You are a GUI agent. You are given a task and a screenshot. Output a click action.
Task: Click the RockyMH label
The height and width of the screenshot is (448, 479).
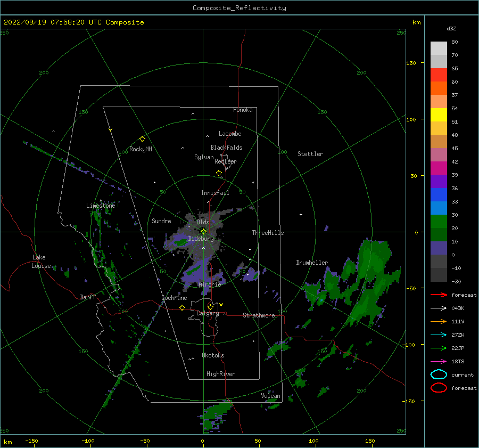pyautogui.click(x=141, y=149)
